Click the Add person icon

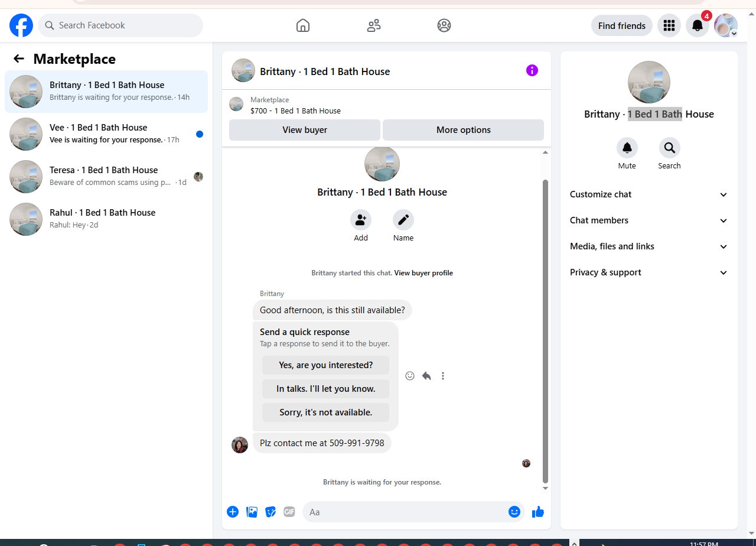click(x=361, y=220)
